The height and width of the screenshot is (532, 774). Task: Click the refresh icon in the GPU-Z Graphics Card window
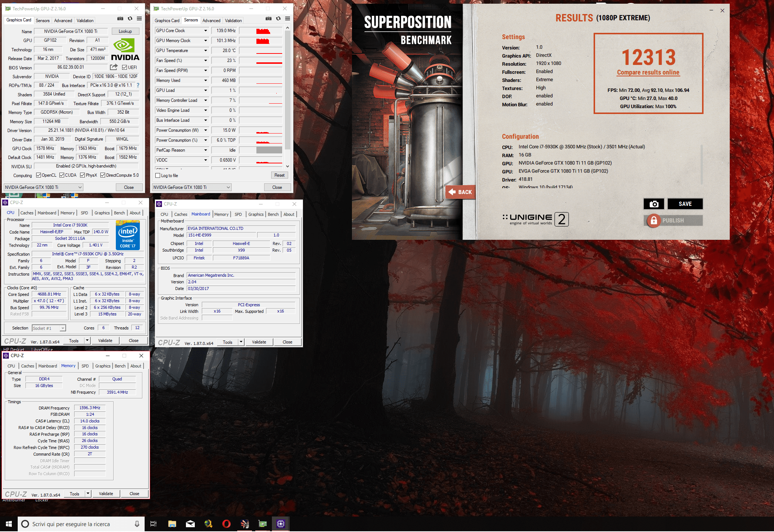click(x=130, y=19)
